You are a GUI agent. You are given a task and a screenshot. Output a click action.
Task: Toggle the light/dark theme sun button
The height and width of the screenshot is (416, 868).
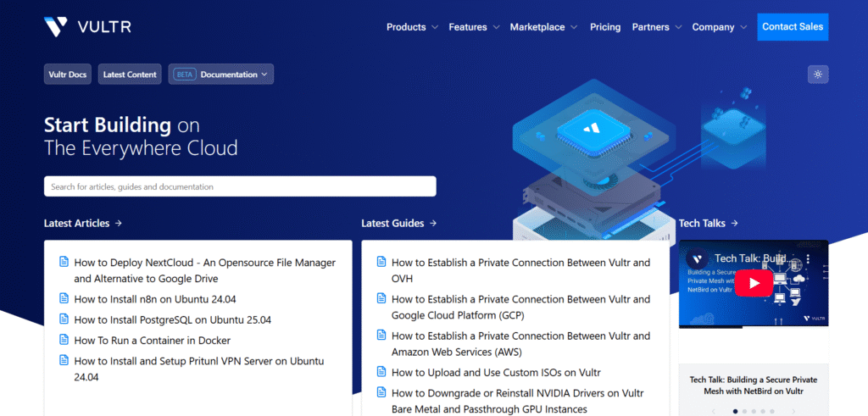818,75
